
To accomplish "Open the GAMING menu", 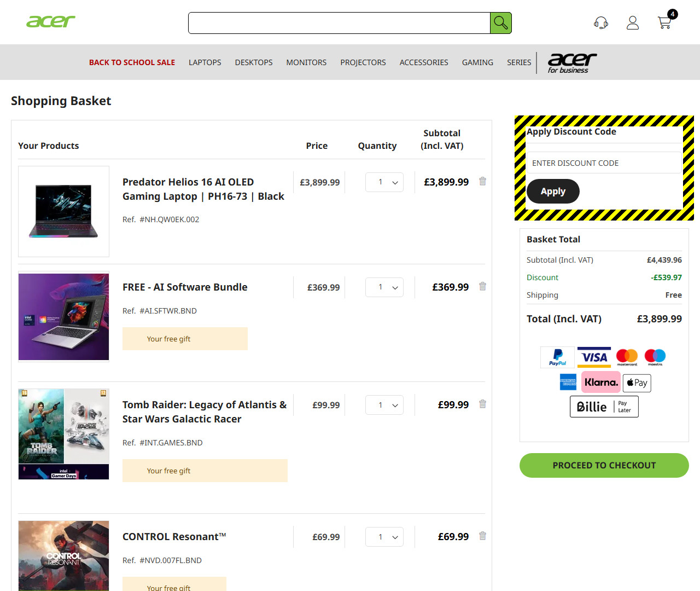I will (477, 62).
